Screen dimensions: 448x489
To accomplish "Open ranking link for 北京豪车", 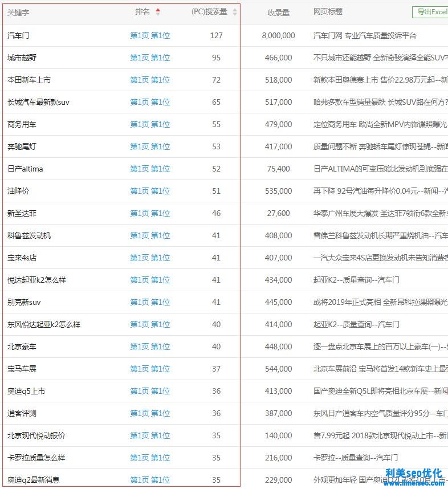I will pos(150,347).
